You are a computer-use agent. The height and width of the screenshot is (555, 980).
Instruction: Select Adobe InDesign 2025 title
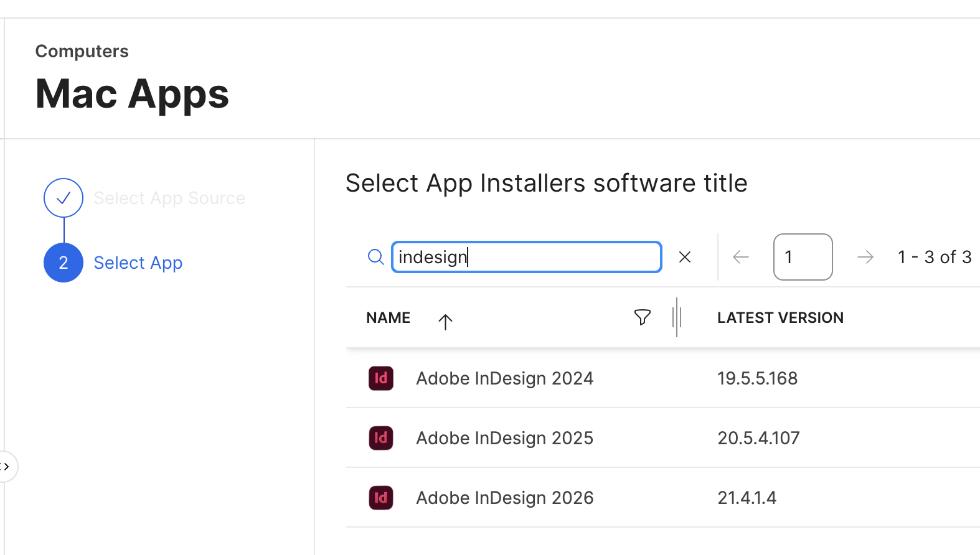tap(504, 438)
